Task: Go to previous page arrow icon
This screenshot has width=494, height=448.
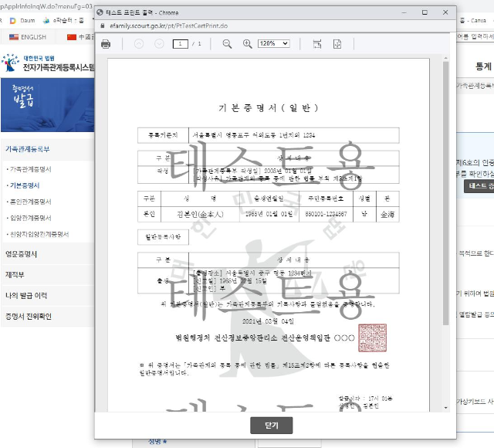Action: (x=139, y=43)
